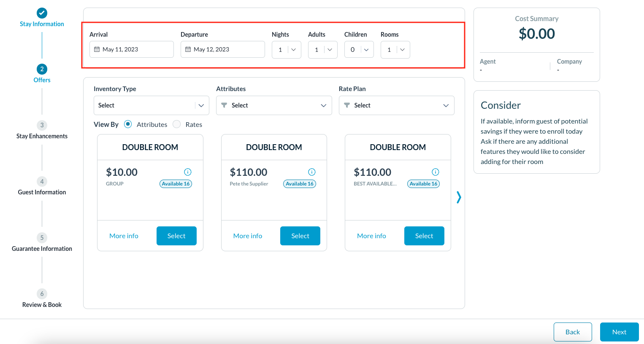Open More info for Pete the Supplier room
Viewport: 644px width, 344px height.
click(248, 236)
